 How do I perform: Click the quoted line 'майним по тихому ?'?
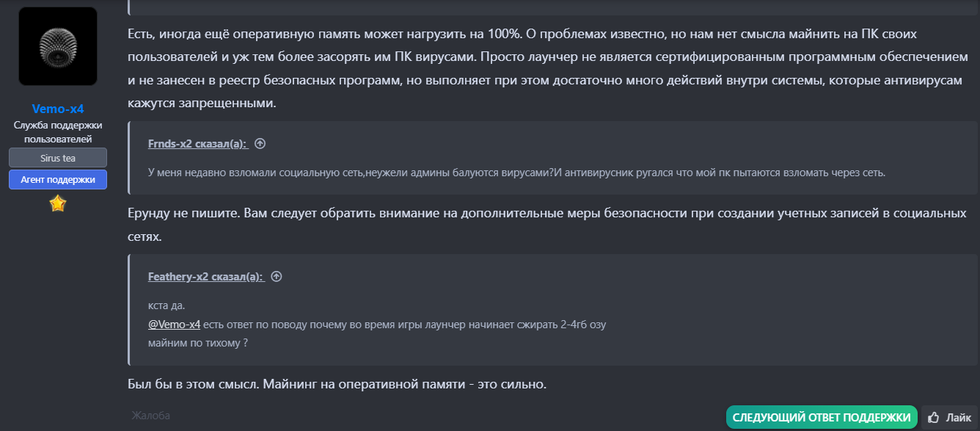coord(198,341)
